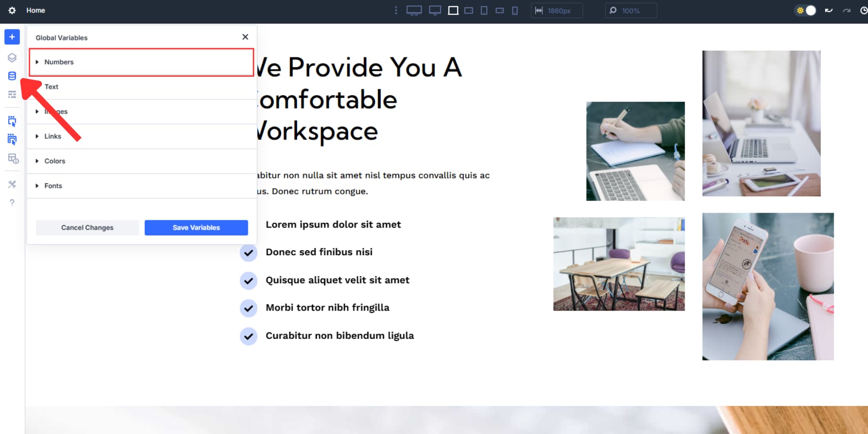Close the Global Variables panel

(x=245, y=37)
